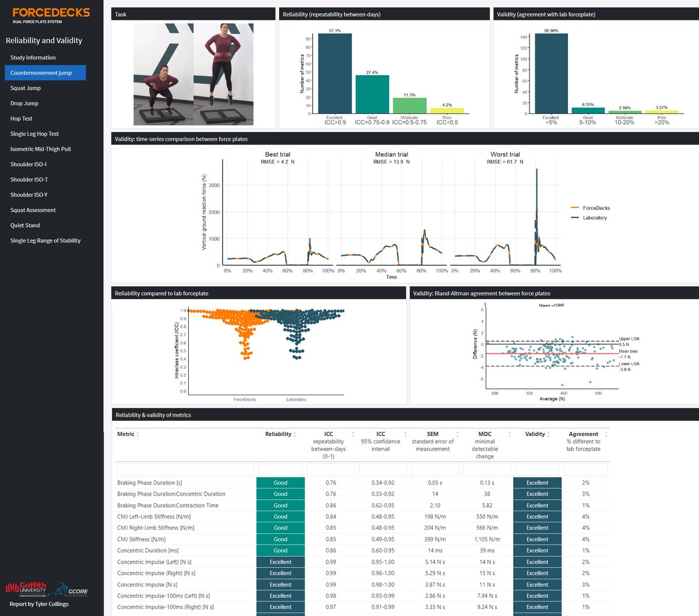Sort by SEM standard error column arrows

tap(457, 434)
